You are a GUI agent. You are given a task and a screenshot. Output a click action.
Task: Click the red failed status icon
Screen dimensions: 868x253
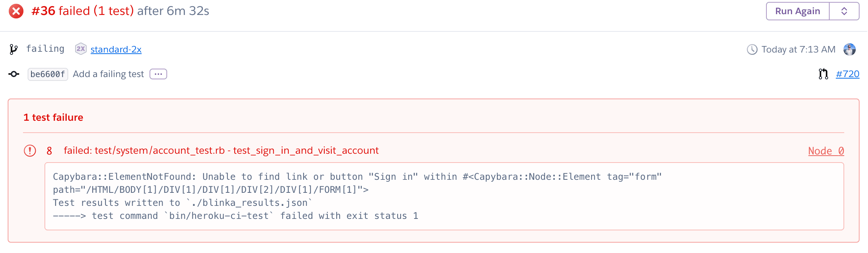tap(15, 11)
